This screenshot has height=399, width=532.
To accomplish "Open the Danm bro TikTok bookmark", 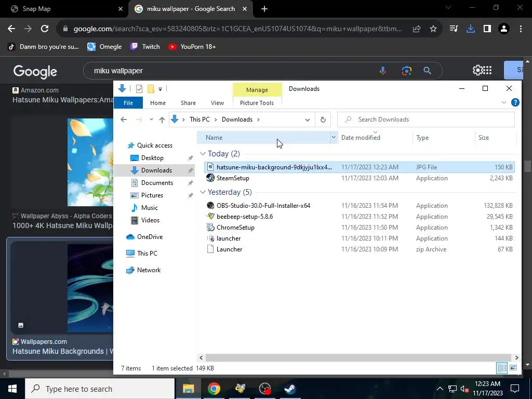I will (x=44, y=47).
